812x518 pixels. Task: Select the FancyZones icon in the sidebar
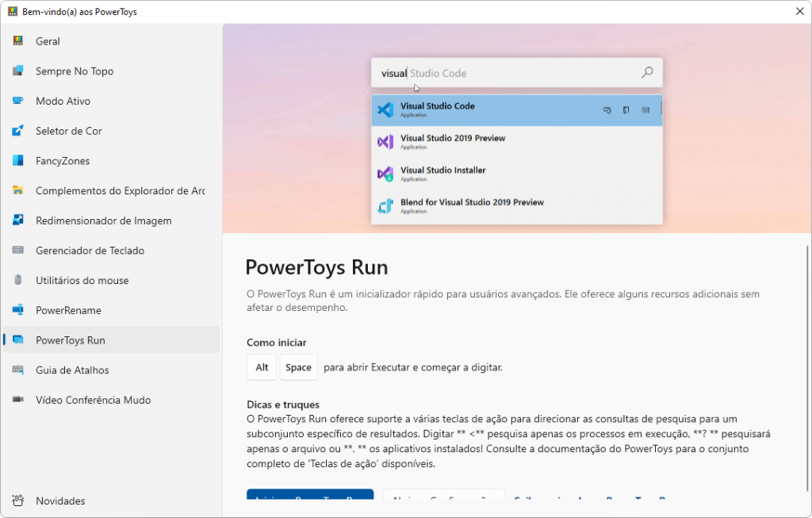click(17, 160)
